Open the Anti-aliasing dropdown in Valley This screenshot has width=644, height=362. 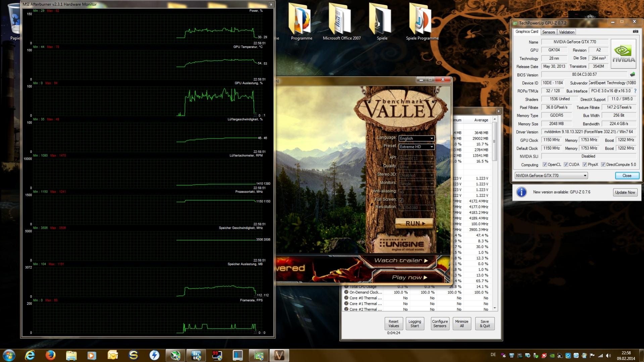[x=416, y=192]
